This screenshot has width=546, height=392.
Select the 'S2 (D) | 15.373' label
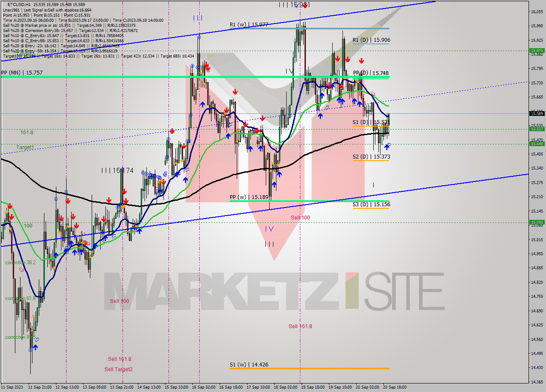click(371, 157)
